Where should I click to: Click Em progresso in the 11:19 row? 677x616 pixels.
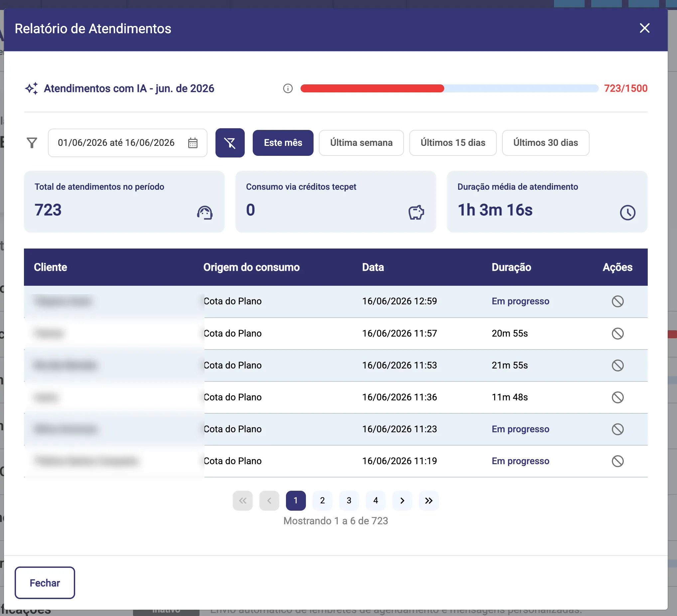pyautogui.click(x=520, y=461)
